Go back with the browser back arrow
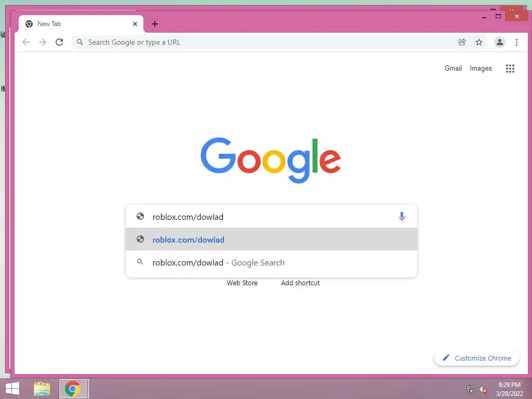 (x=26, y=42)
